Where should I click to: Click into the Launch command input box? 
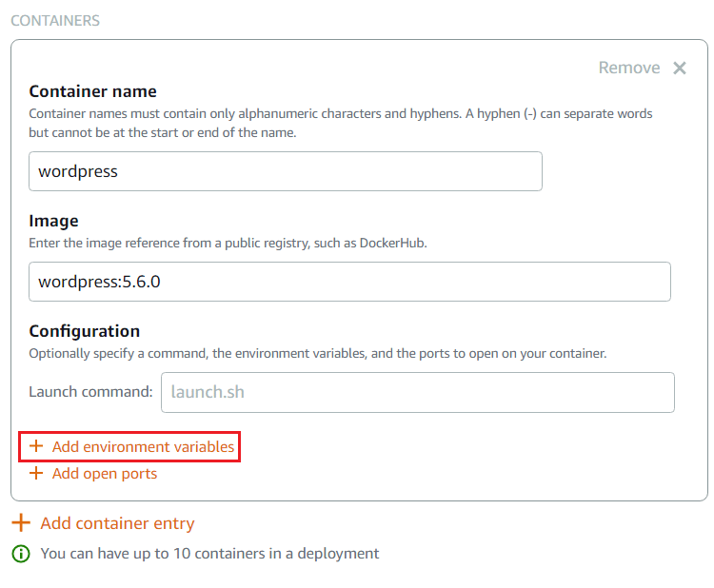[418, 392]
